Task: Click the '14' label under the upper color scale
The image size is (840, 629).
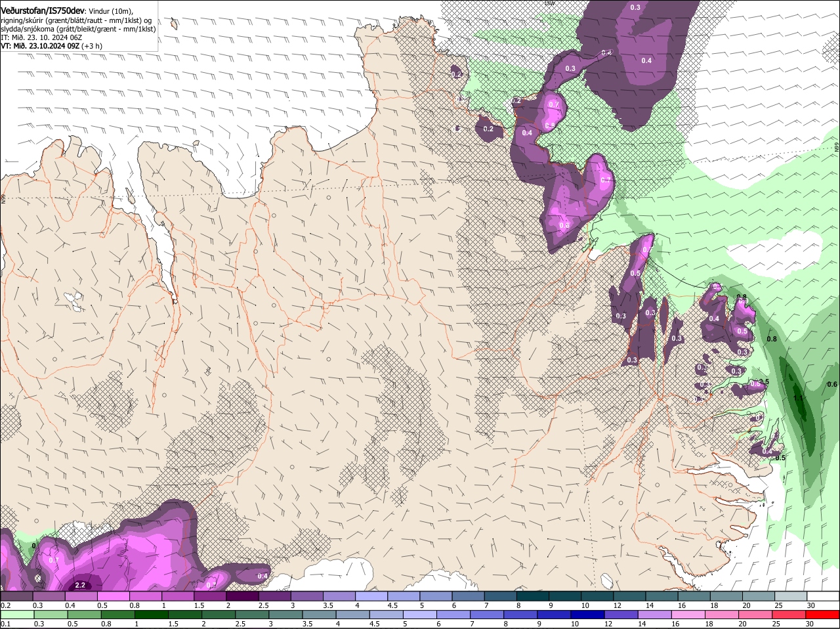Action: pyautogui.click(x=650, y=605)
